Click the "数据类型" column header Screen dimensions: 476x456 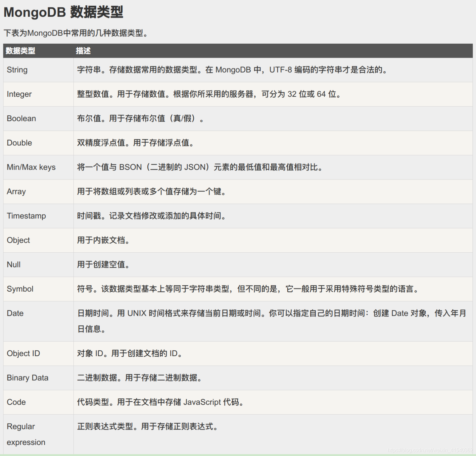(x=20, y=51)
